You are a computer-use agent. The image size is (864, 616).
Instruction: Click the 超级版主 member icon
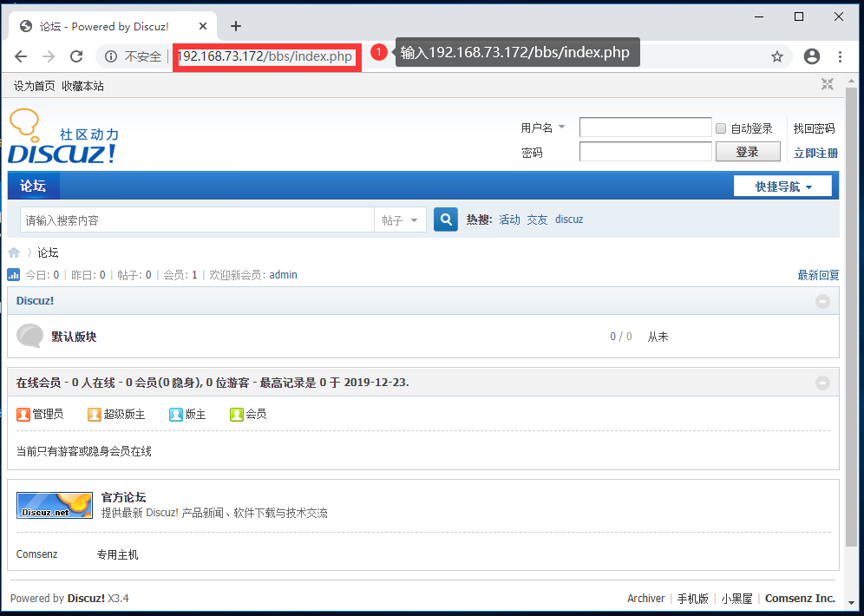95,415
